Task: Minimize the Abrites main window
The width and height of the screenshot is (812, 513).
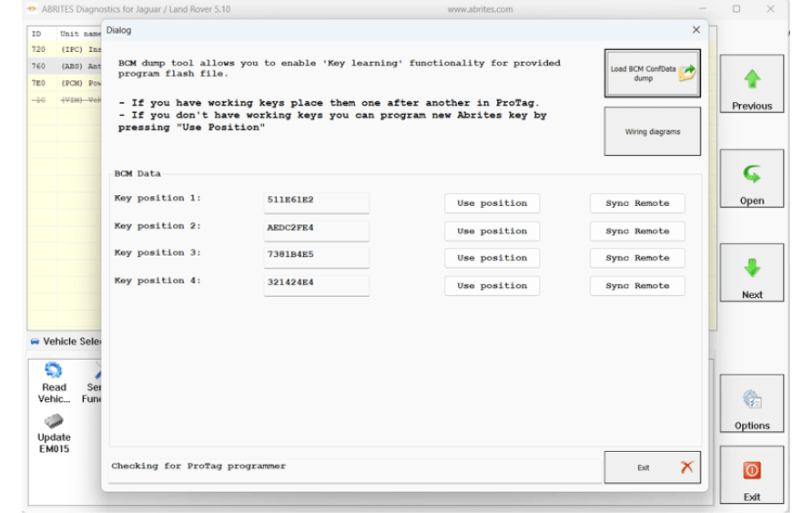Action: [x=702, y=9]
